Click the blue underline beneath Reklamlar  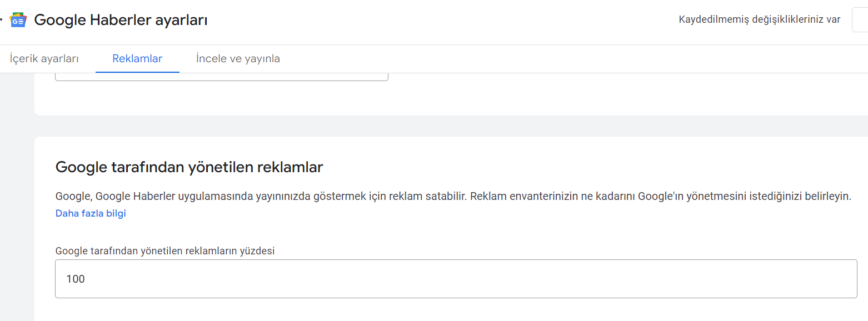pyautogui.click(x=137, y=72)
